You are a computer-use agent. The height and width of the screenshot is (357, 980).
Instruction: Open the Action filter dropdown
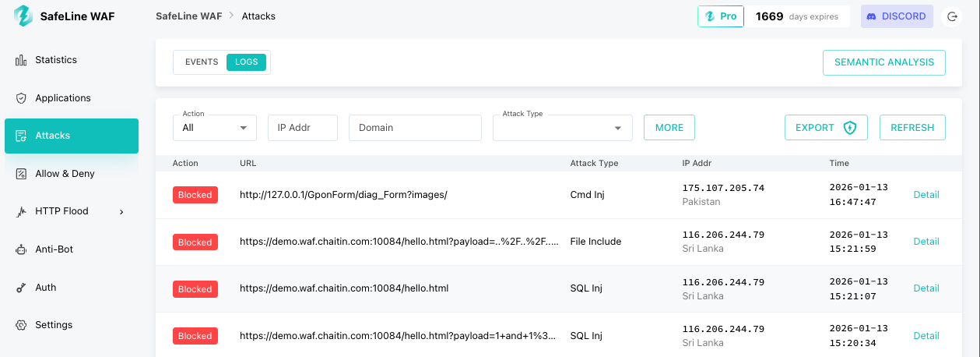214,128
